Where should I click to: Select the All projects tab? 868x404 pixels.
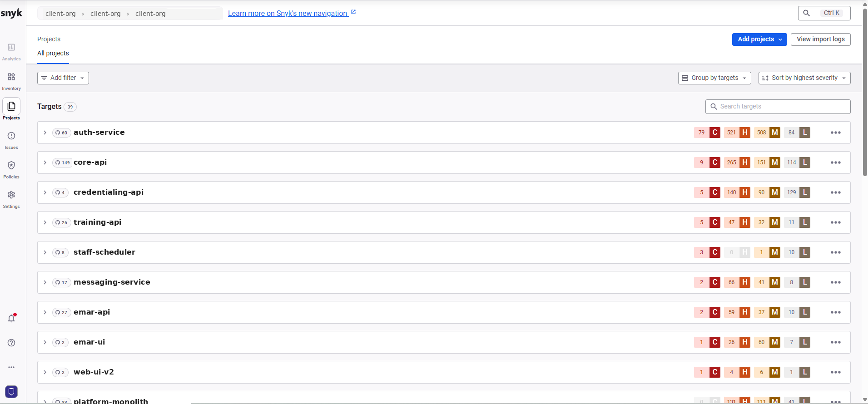[53, 53]
